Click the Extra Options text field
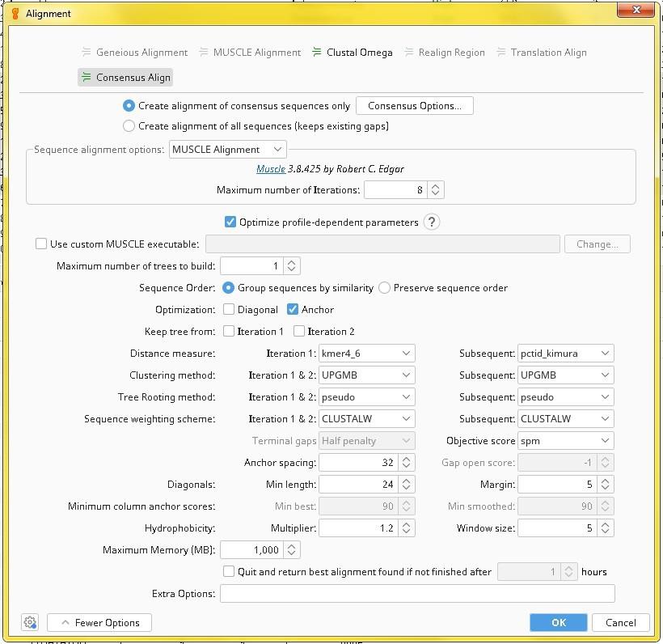This screenshot has width=663, height=644. 417,594
